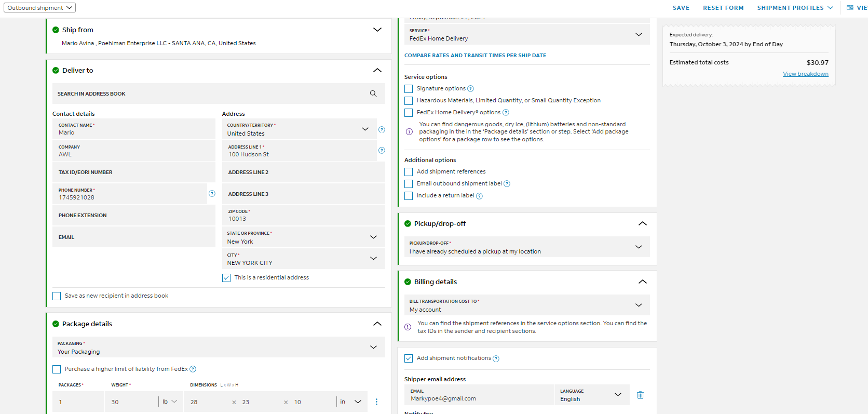Viewport: 868px width, 414px height.
Task: Open the FedEx Home Delivery options help icon
Action: click(506, 113)
